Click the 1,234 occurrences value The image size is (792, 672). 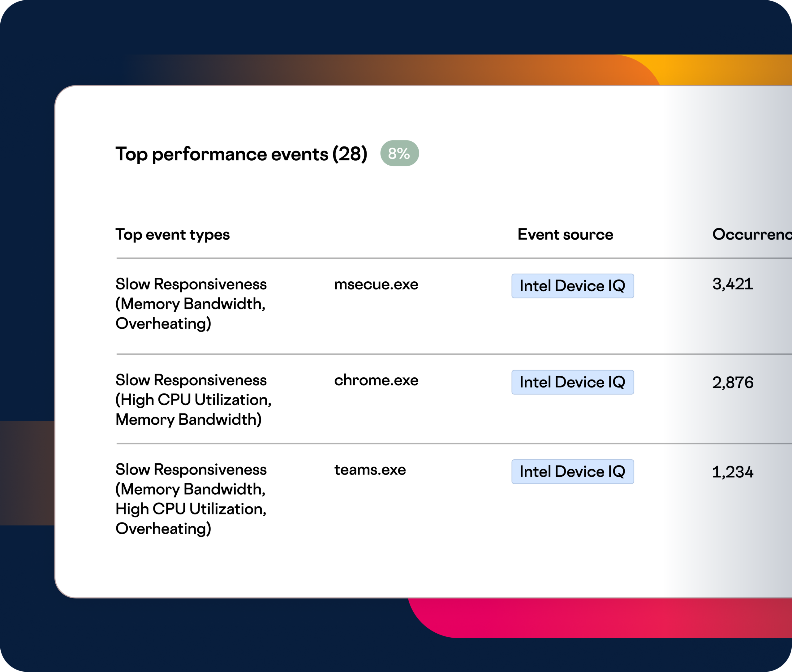732,472
